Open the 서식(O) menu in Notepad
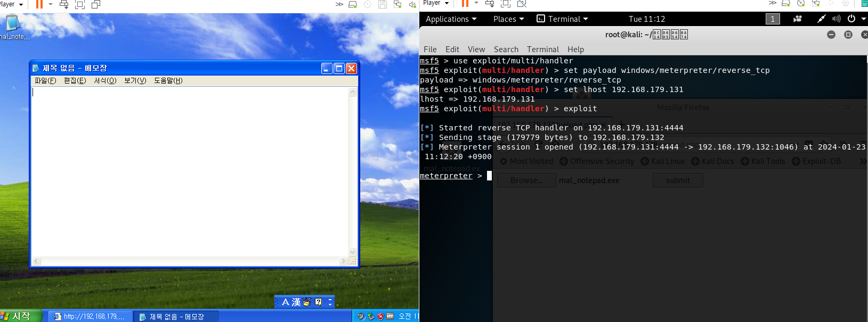Image resolution: width=868 pixels, height=322 pixels. pyautogui.click(x=105, y=81)
